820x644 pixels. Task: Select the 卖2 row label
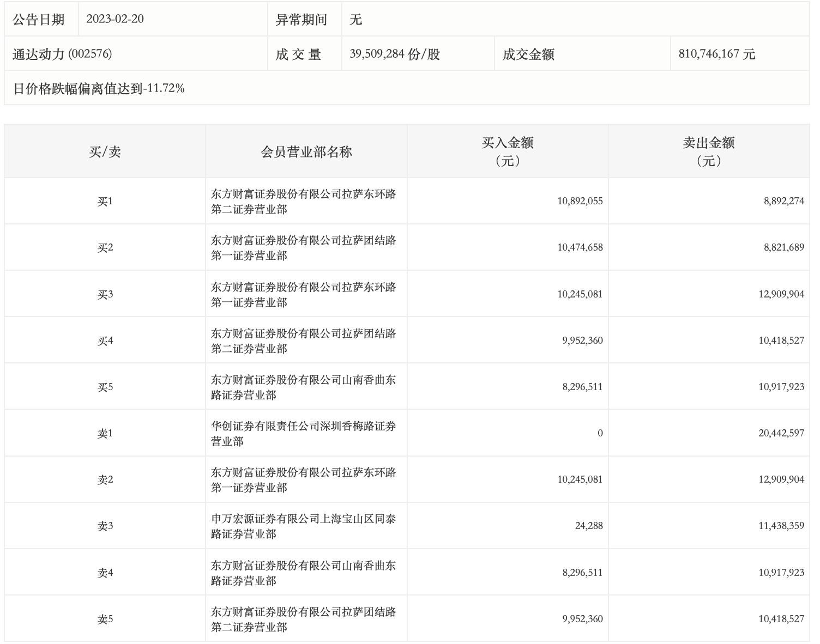pos(105,479)
